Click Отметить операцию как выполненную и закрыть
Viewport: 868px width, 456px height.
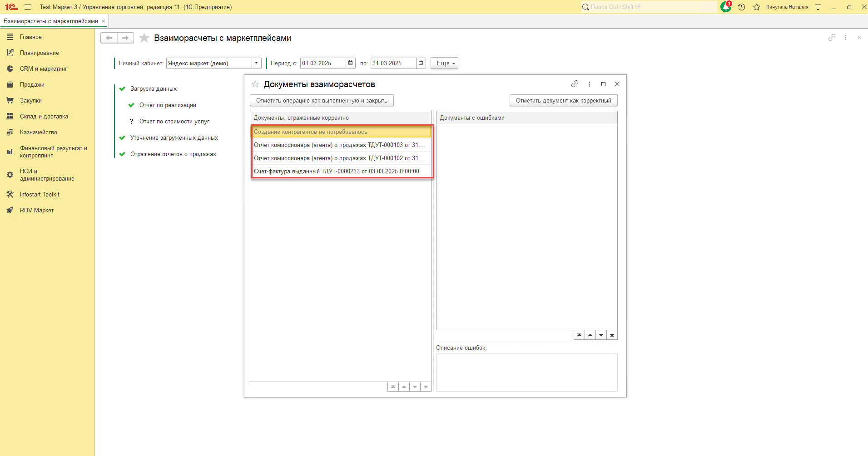point(322,101)
